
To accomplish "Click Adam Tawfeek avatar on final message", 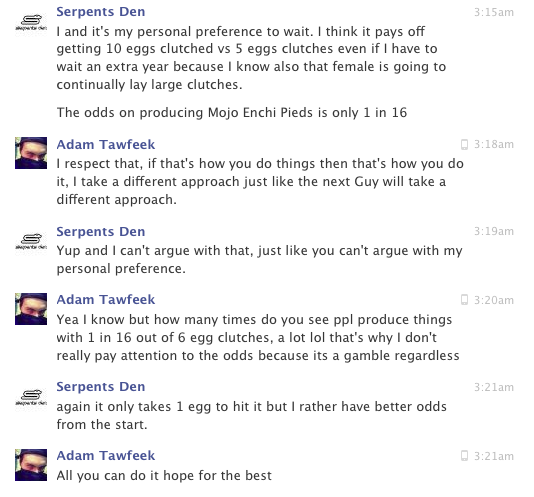I will [31, 465].
